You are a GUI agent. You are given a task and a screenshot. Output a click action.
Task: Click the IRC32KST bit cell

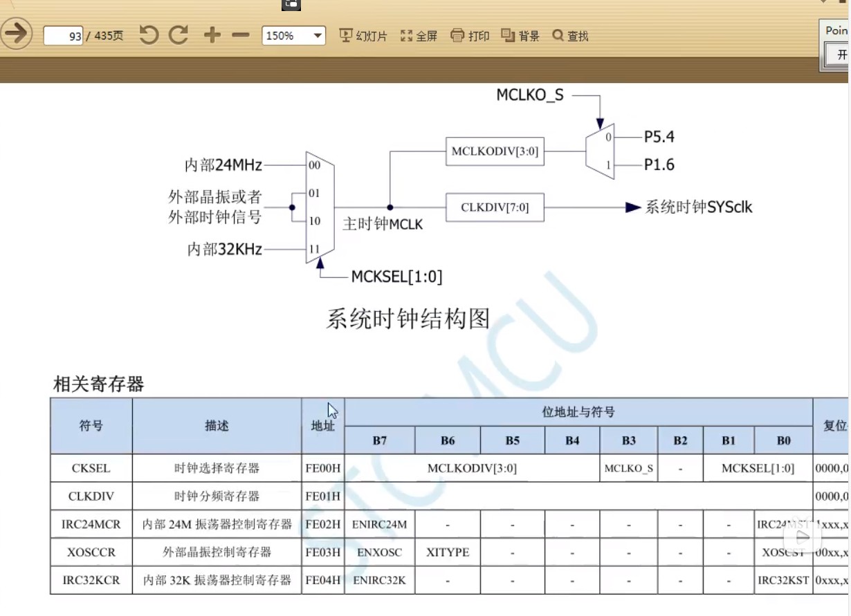(783, 580)
